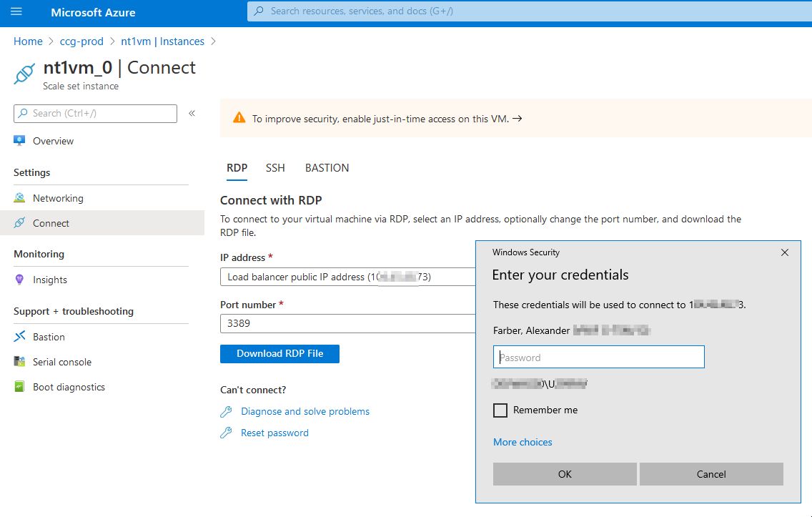Image resolution: width=812 pixels, height=517 pixels.
Task: Click the orange warning triangle icon
Action: coord(239,118)
